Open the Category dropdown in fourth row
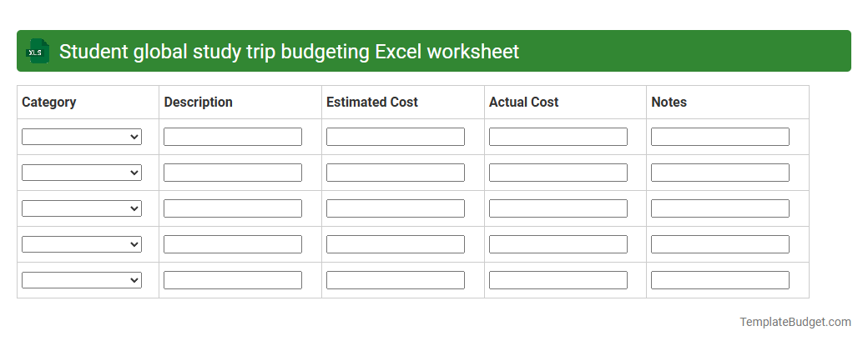The height and width of the screenshot is (346, 868). pos(82,244)
